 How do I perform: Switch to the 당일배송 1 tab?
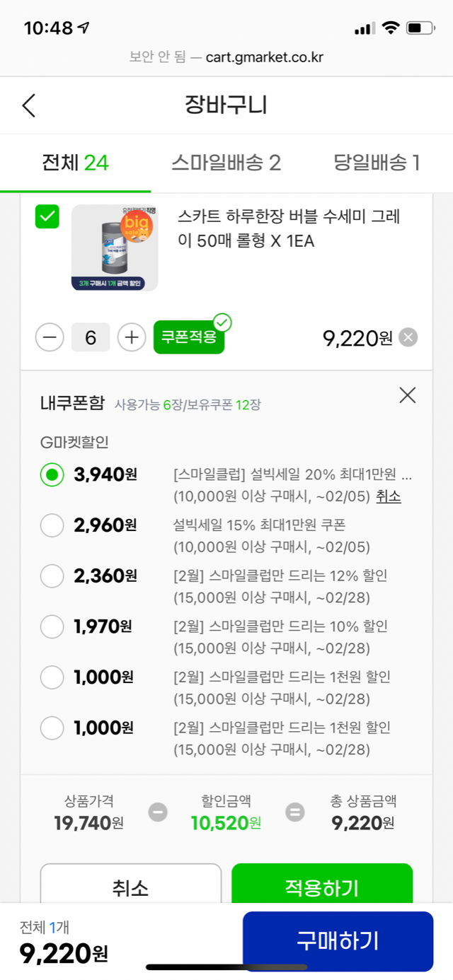(x=377, y=163)
